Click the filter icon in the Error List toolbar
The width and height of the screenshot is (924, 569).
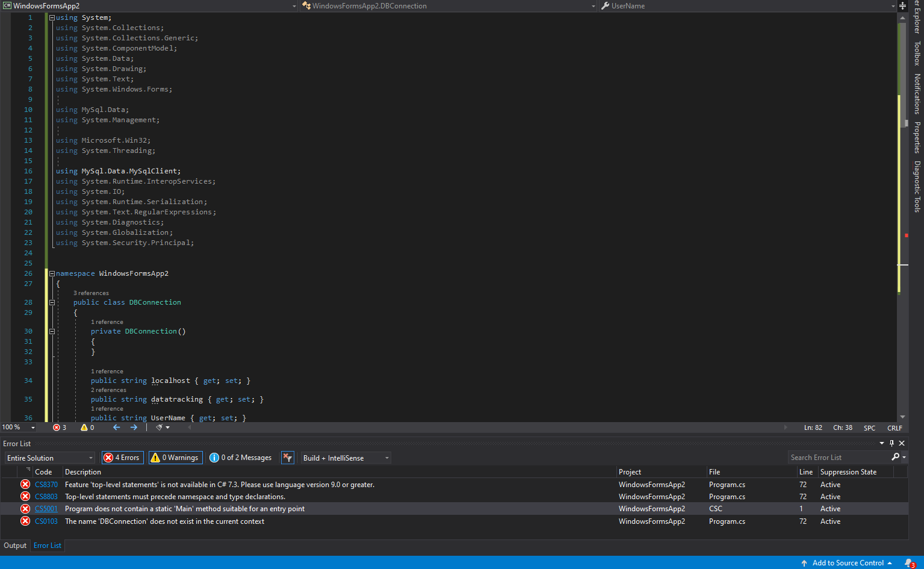point(287,458)
